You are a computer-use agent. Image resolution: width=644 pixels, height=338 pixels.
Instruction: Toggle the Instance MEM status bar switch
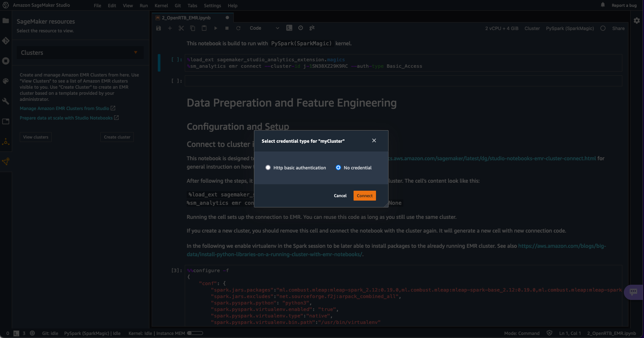pos(195,333)
